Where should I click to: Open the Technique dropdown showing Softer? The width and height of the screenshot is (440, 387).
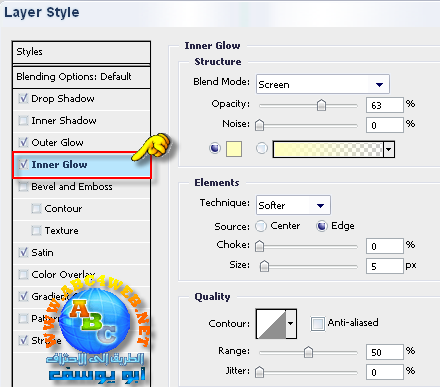(x=293, y=205)
